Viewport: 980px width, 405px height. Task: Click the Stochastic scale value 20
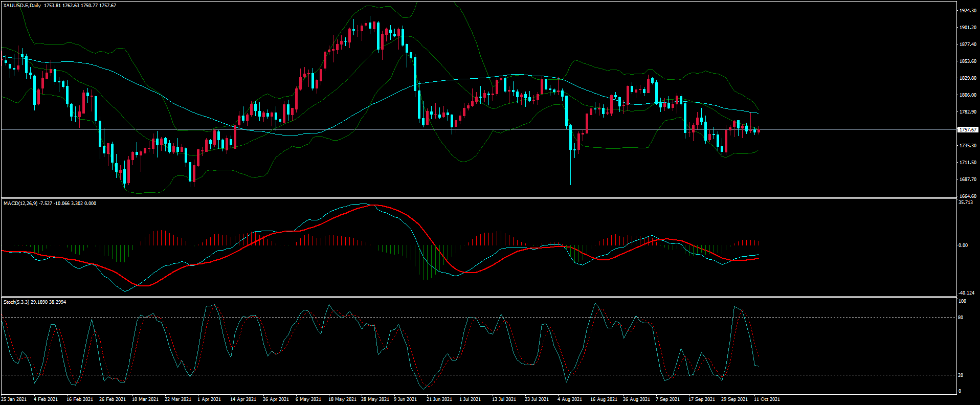pyautogui.click(x=961, y=375)
